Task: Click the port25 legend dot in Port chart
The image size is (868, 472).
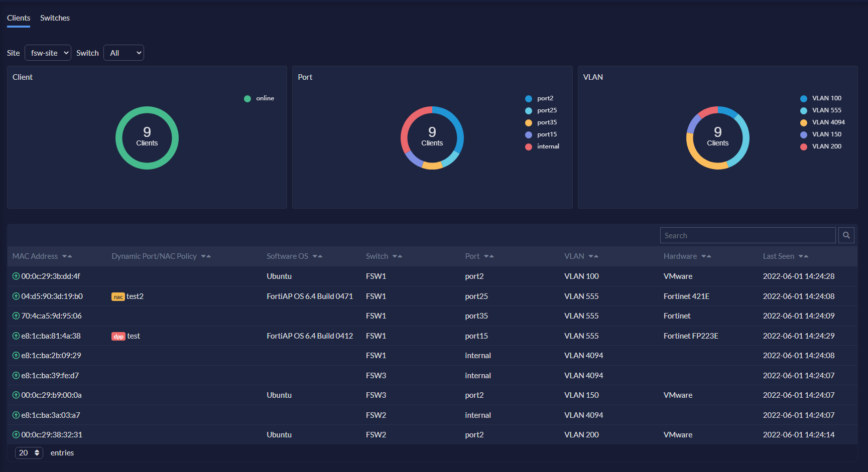Action: [x=528, y=110]
